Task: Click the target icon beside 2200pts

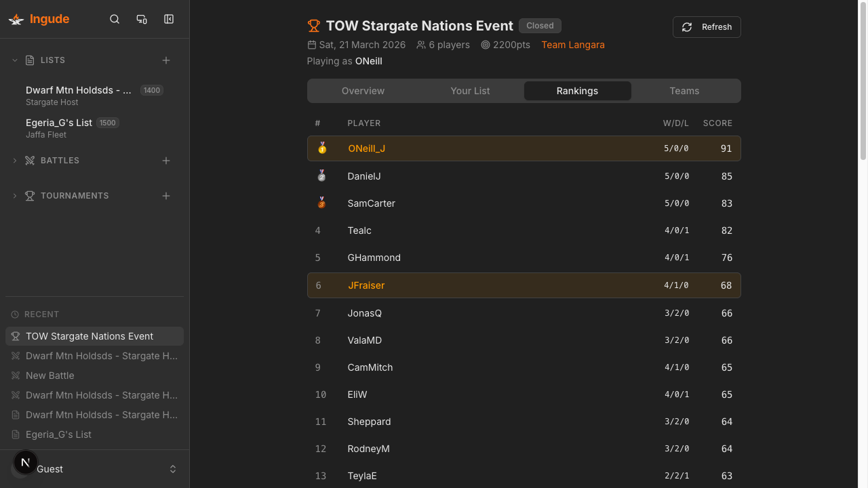Action: point(485,45)
